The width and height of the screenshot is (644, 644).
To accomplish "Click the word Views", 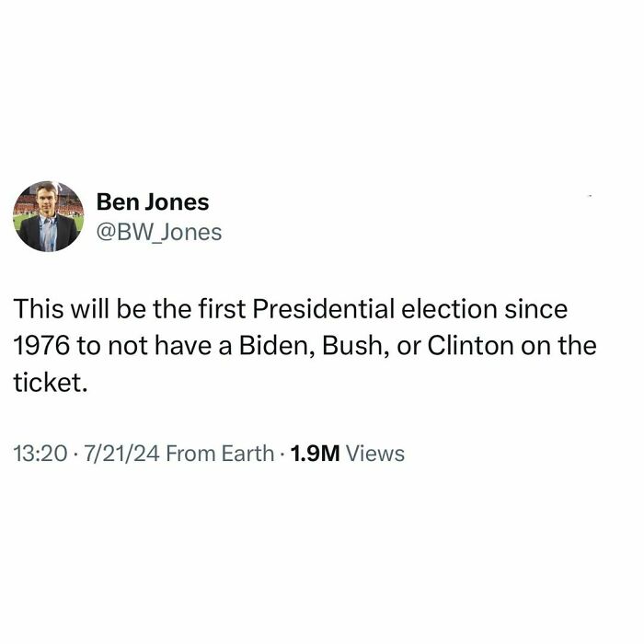I will pyautogui.click(x=375, y=453).
